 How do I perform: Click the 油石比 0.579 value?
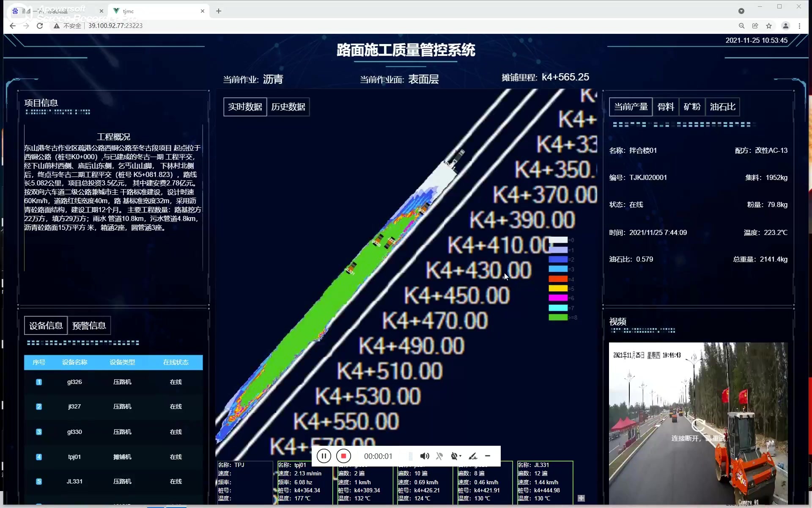point(645,259)
